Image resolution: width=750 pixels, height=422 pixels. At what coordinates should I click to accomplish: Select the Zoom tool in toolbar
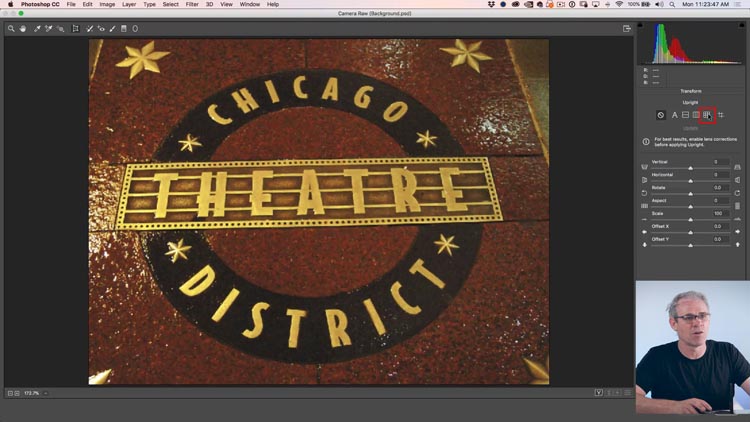pos(11,29)
